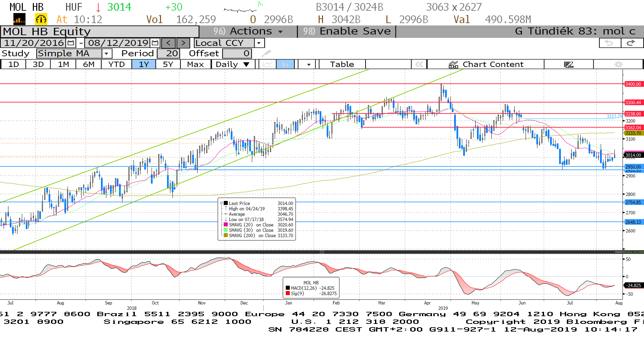Open chart settings gear icon
Image resolution: width=644 pixels, height=348 pixels.
pos(619,64)
